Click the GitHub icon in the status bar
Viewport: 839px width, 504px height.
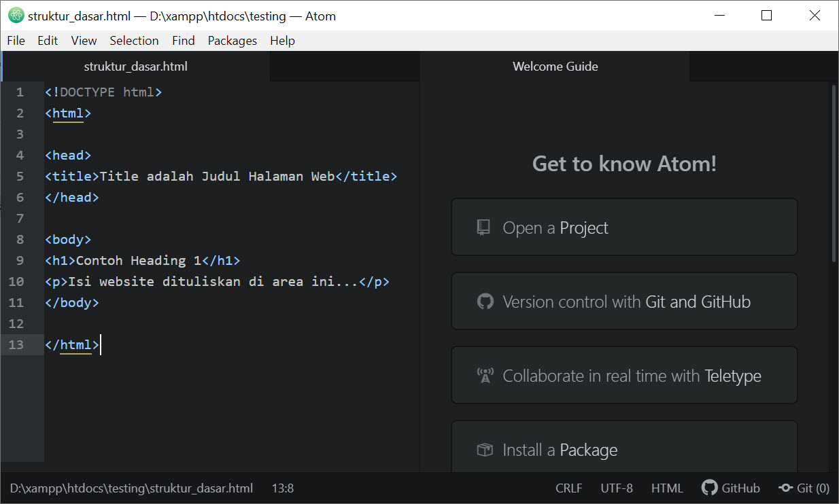pos(710,488)
